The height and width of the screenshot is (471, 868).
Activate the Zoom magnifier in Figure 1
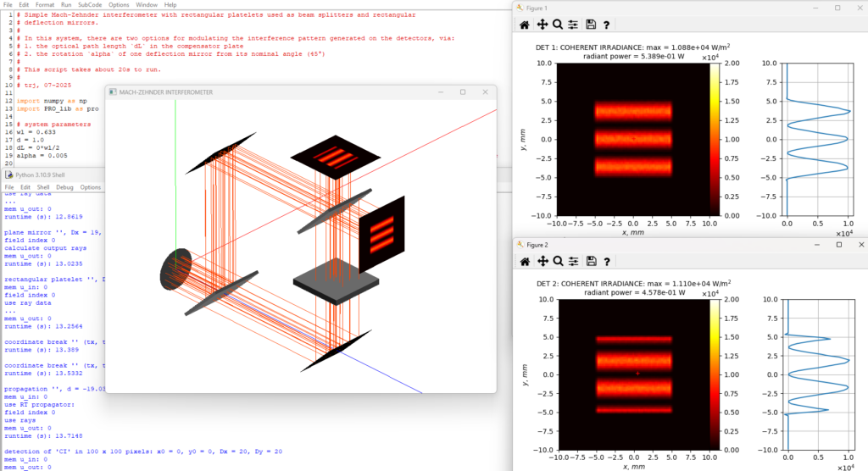(557, 25)
